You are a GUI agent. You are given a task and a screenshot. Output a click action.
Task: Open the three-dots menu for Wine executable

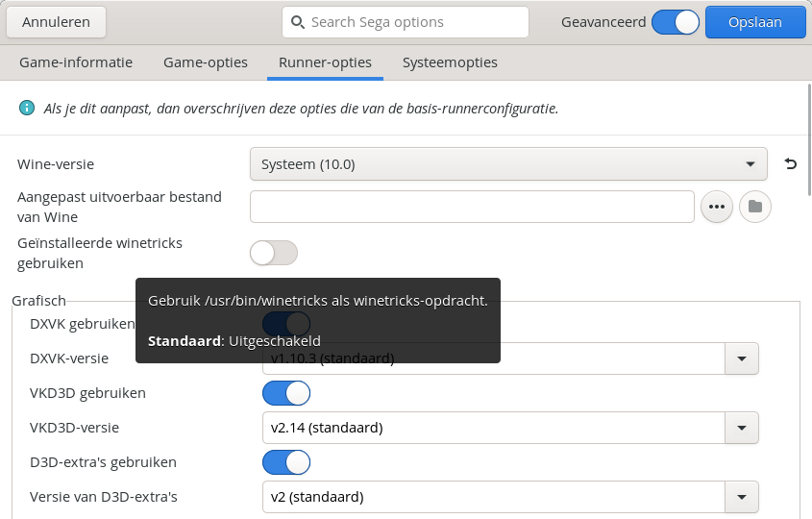(x=717, y=207)
